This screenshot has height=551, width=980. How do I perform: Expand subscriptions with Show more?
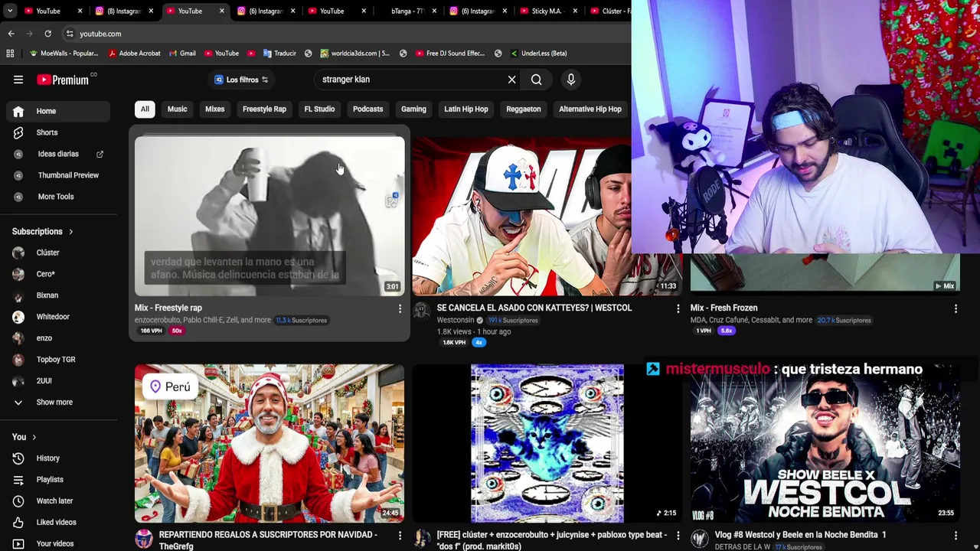coord(58,403)
